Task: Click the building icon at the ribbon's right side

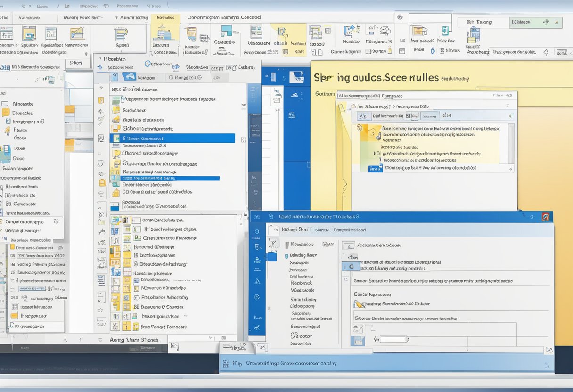Action: pos(473,35)
